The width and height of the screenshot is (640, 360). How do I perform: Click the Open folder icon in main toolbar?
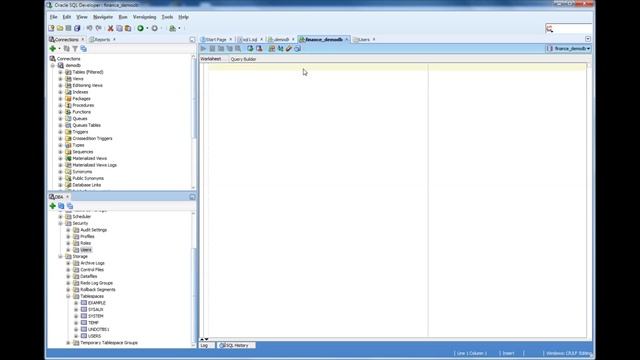point(60,28)
